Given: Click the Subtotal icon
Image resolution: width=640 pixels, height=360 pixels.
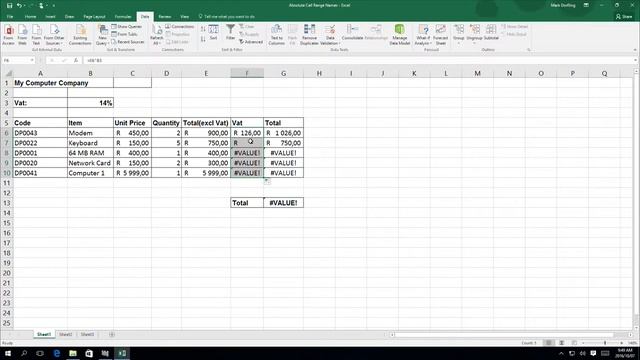Looking at the screenshot, I should [x=491, y=33].
